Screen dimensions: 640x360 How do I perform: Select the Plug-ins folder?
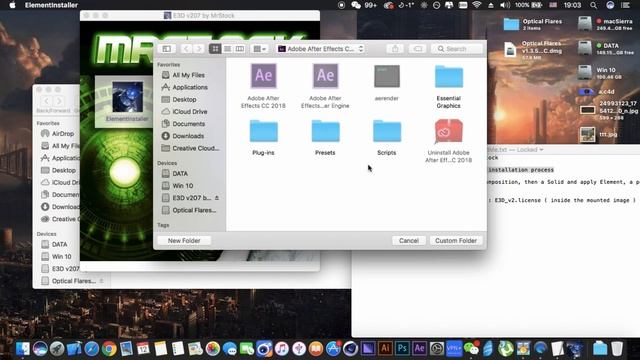[263, 131]
